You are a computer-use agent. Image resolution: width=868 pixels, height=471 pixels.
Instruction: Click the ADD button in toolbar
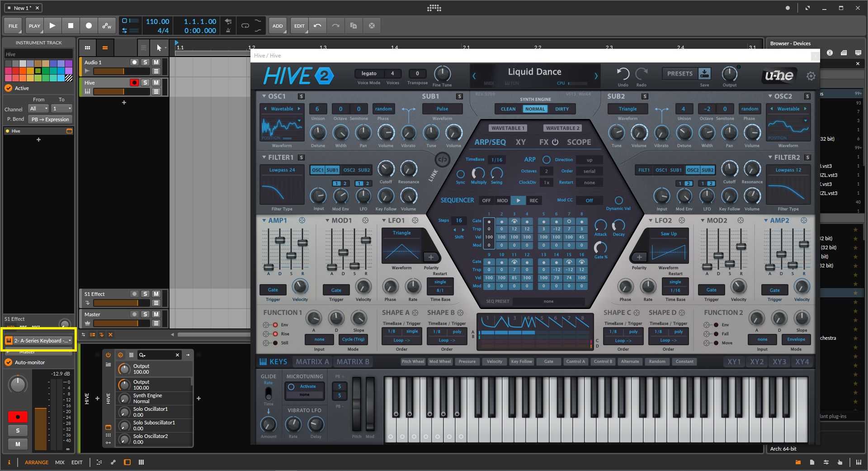[278, 26]
